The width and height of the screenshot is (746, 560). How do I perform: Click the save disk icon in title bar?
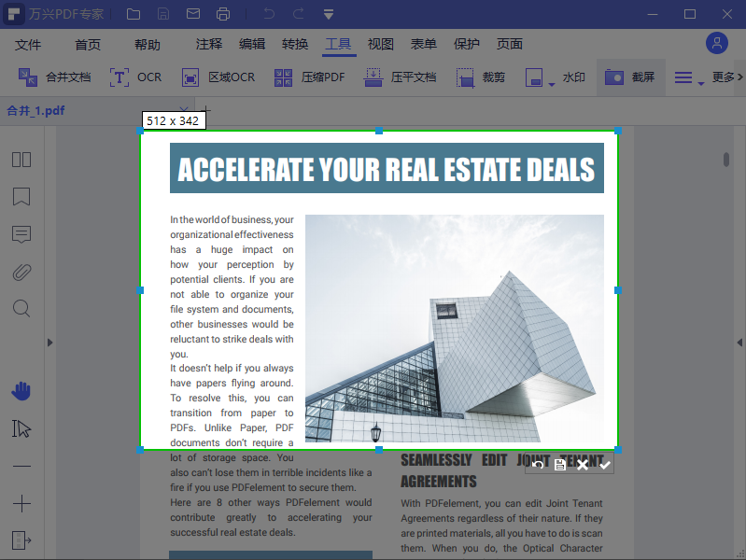[163, 14]
